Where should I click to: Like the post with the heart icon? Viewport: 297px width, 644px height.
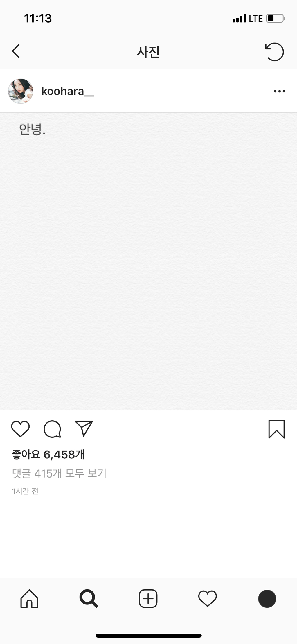(20, 429)
